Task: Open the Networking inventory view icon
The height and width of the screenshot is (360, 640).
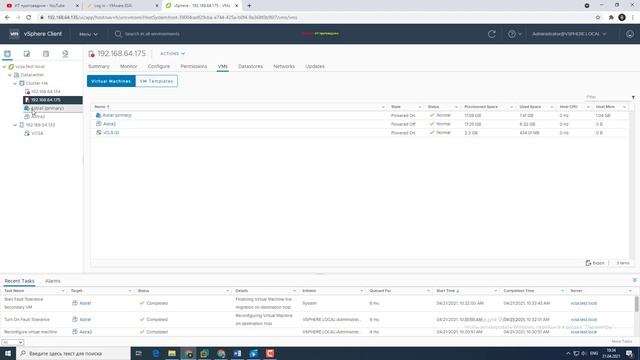Action: [x=65, y=54]
